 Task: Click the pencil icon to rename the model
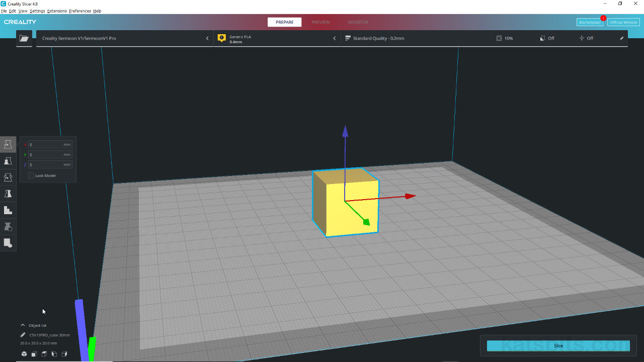(23, 335)
